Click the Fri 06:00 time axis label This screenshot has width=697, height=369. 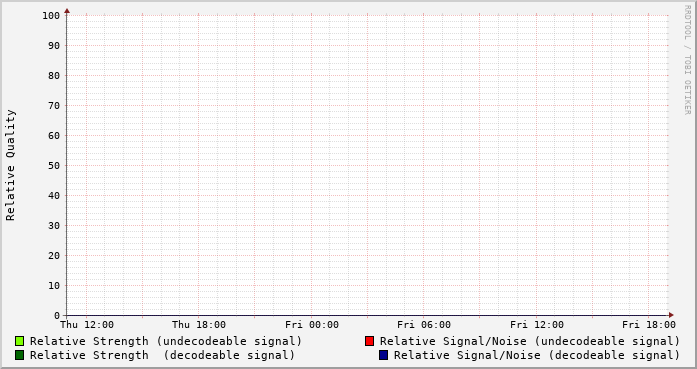click(424, 325)
